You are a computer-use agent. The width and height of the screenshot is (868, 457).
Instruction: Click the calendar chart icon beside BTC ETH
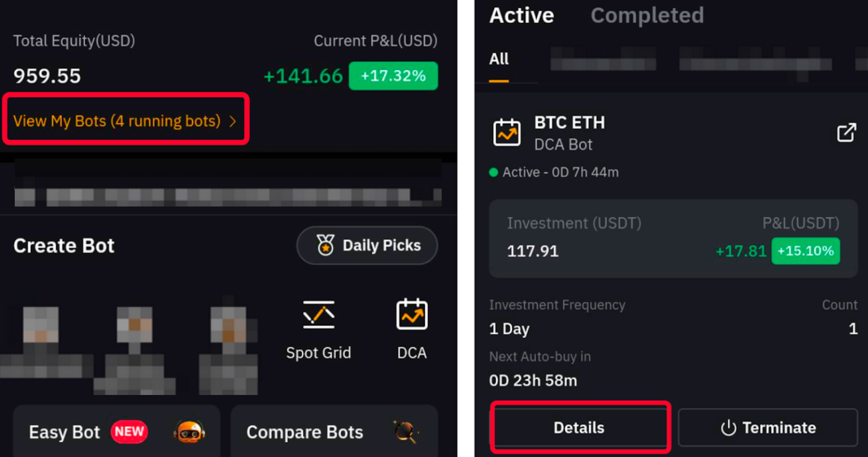507,133
